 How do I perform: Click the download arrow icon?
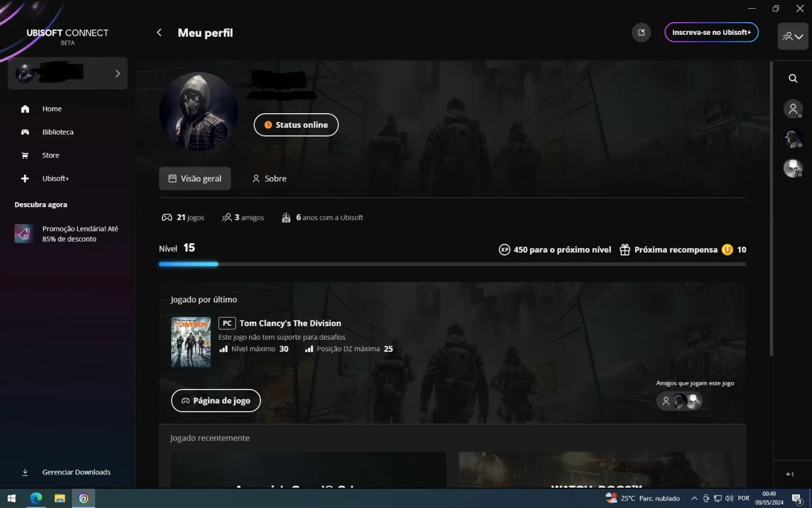tap(25, 472)
